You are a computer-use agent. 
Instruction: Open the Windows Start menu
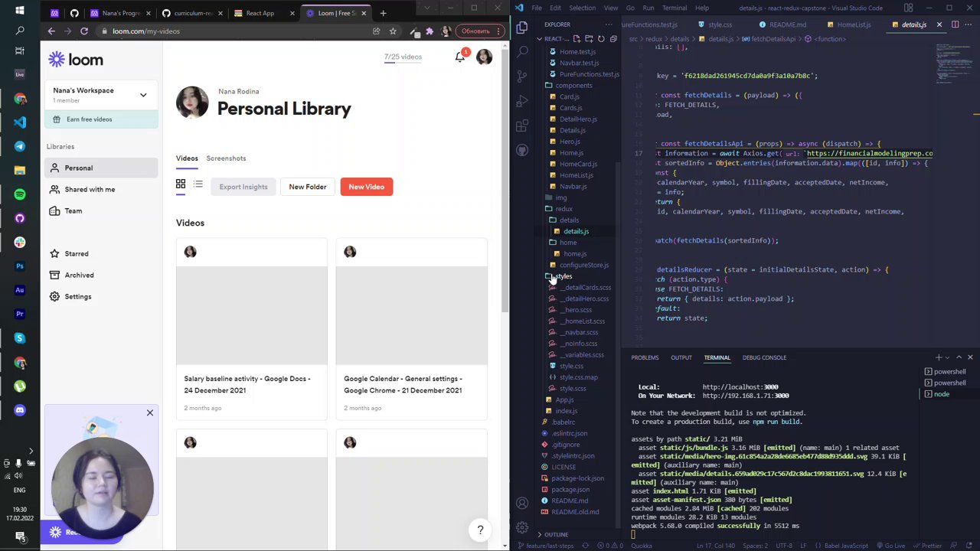point(20,10)
